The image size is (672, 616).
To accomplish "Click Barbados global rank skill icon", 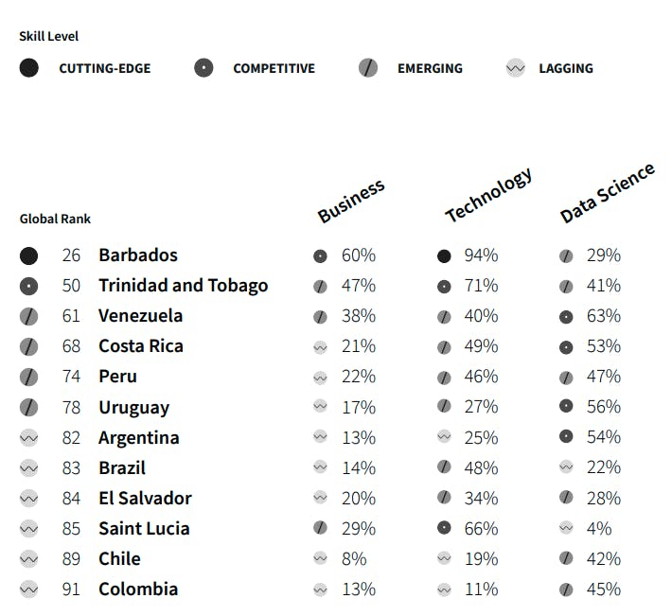I will pos(29,255).
